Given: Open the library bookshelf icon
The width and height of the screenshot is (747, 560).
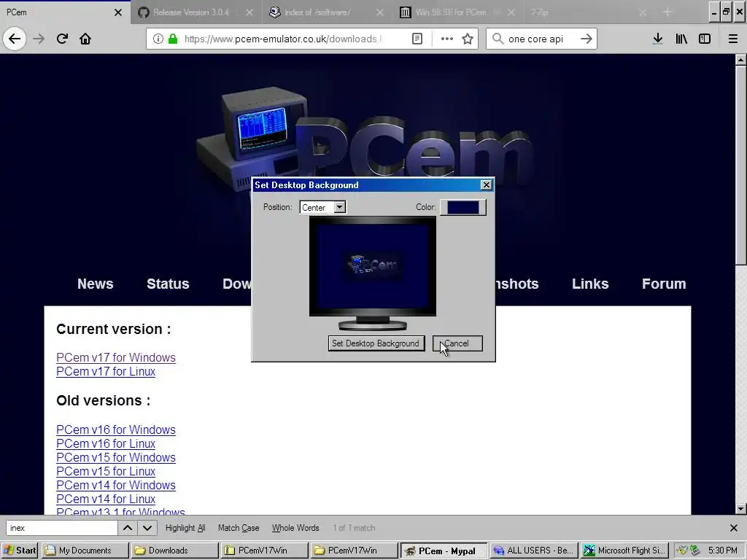Looking at the screenshot, I should [x=681, y=39].
